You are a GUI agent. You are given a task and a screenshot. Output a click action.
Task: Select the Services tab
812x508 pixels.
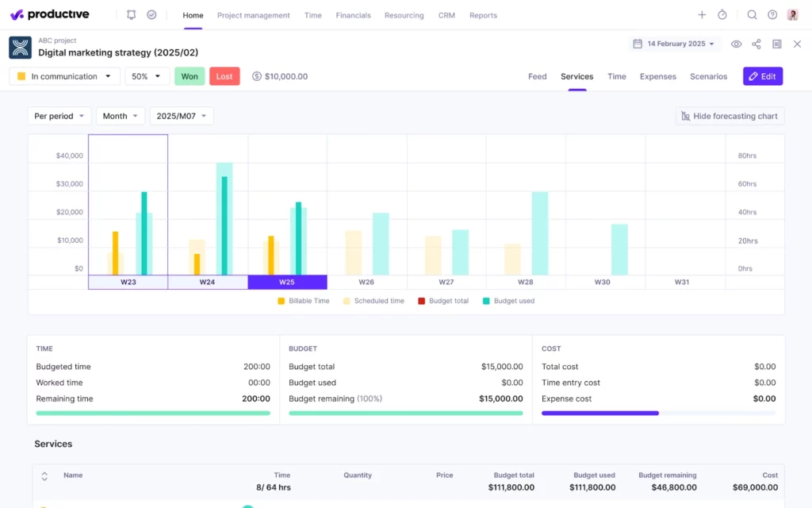click(577, 76)
